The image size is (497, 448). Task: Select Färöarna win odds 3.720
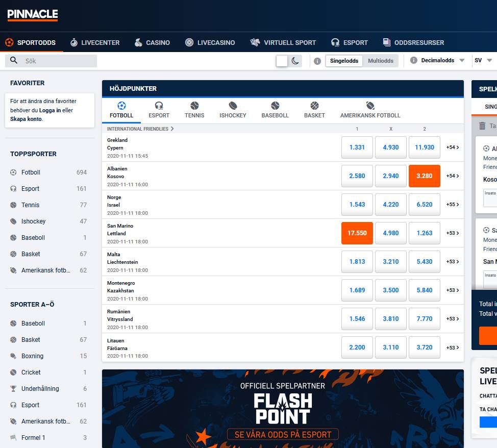point(425,347)
